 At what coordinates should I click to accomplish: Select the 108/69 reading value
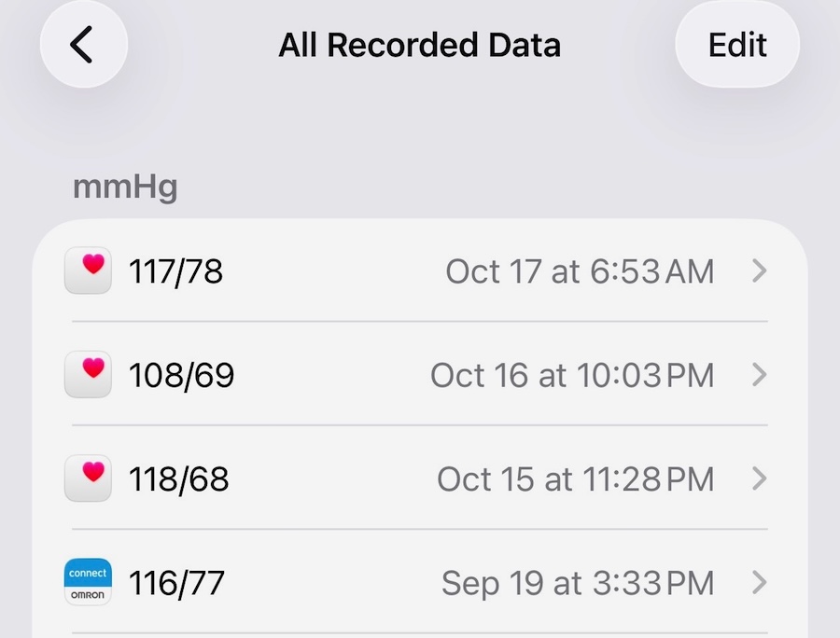tap(181, 376)
